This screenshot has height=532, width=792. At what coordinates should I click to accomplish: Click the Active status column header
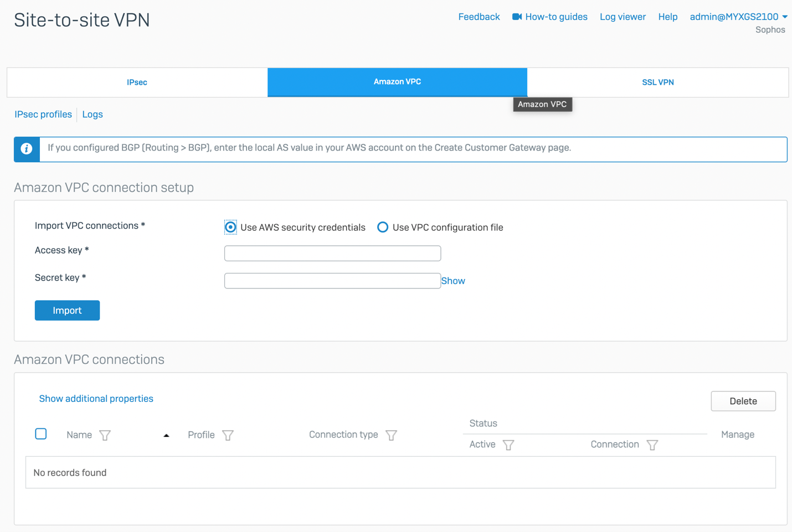pyautogui.click(x=482, y=445)
